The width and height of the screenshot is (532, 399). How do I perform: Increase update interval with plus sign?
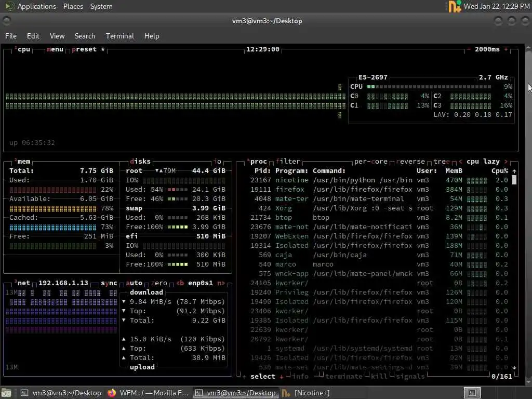pos(506,49)
